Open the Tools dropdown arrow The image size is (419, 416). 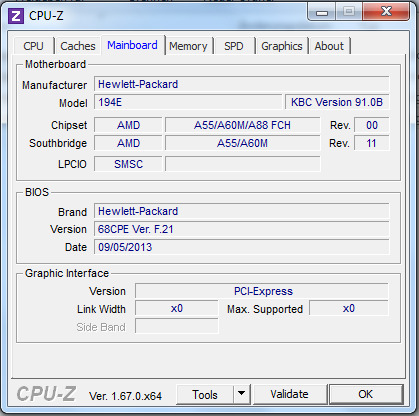click(x=242, y=394)
